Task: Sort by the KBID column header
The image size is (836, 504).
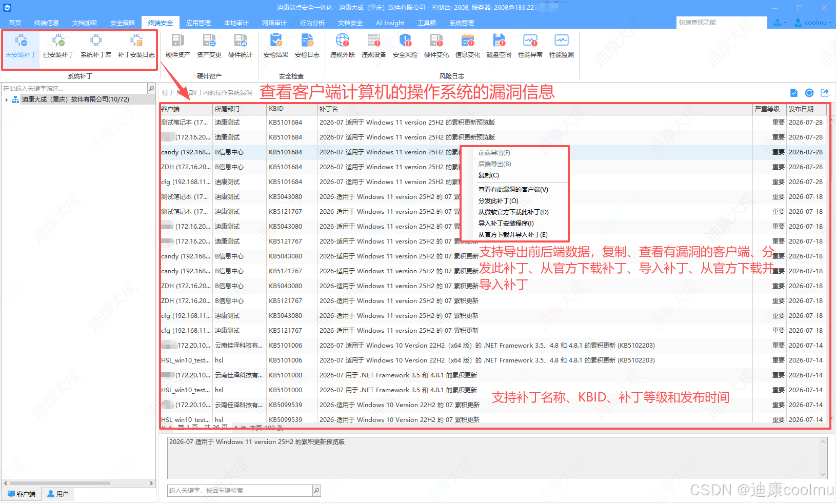Action: [291, 109]
